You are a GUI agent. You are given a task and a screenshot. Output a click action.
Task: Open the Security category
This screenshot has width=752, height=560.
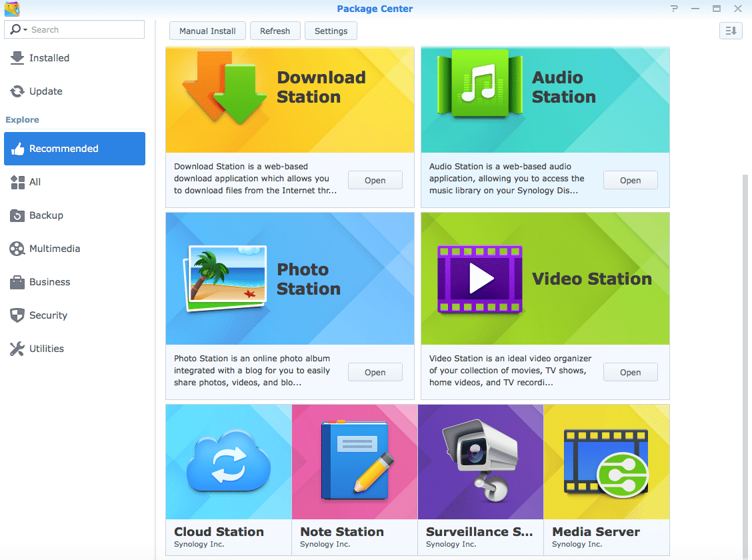pyautogui.click(x=75, y=315)
